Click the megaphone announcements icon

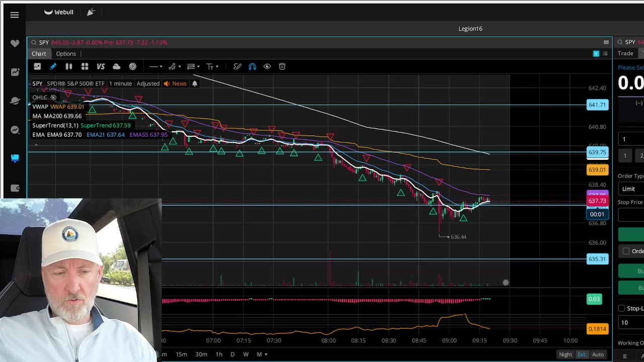pos(91,12)
